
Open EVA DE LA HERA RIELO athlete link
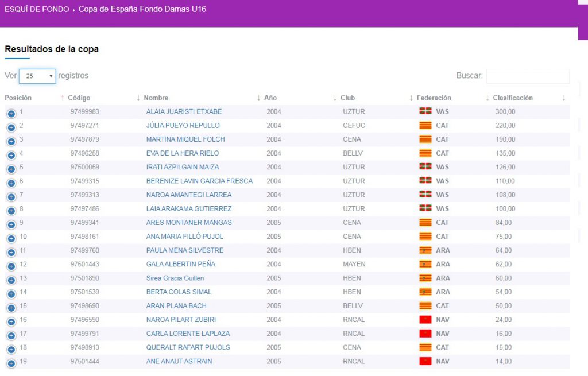(x=183, y=153)
